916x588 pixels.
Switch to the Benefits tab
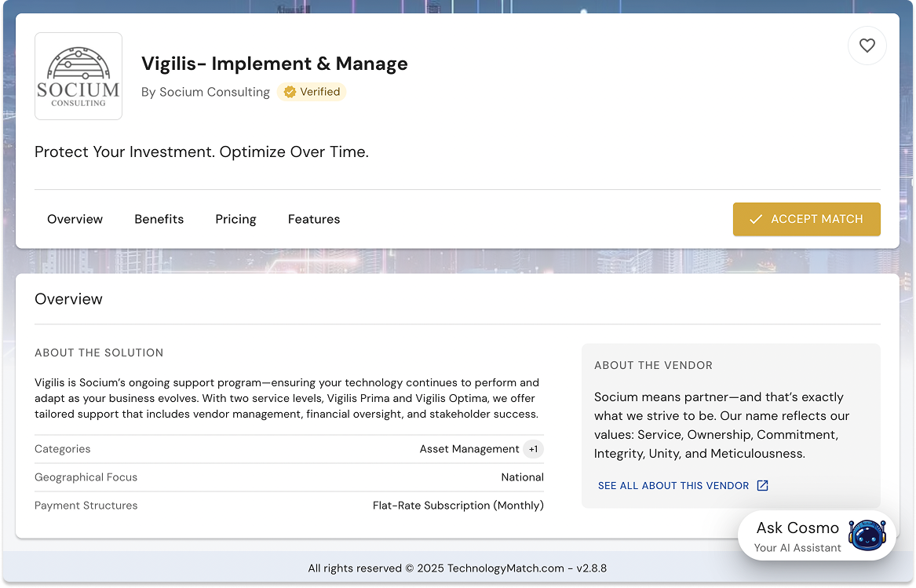point(159,219)
